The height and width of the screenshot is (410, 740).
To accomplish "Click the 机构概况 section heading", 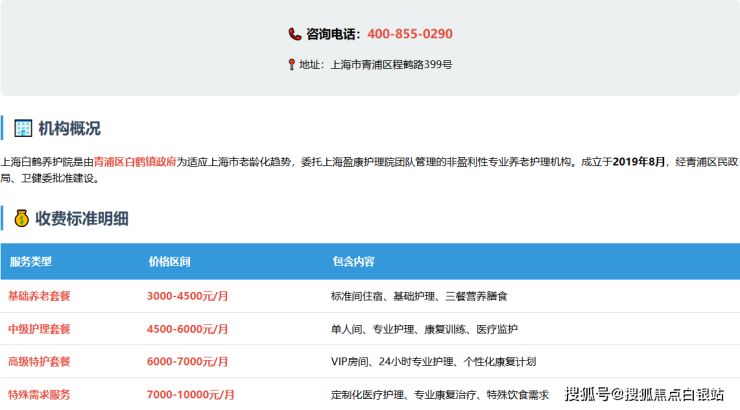I will (x=69, y=128).
